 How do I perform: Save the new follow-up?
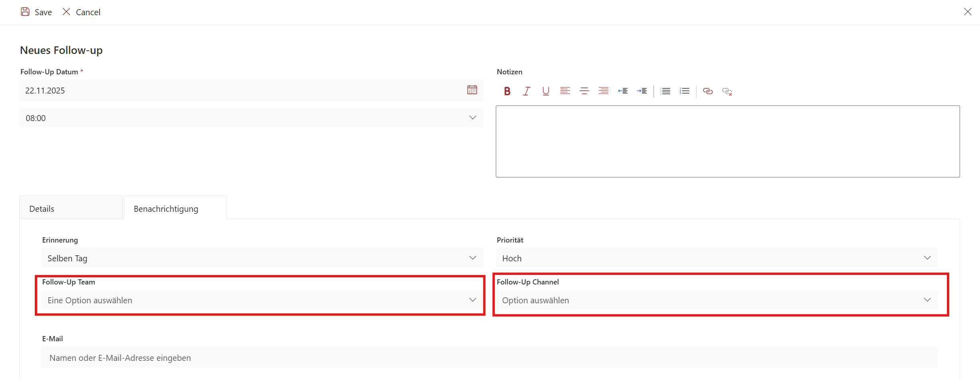point(36,12)
